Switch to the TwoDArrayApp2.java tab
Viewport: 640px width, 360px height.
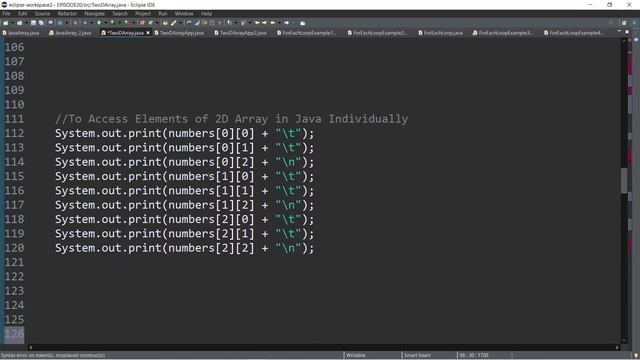coord(240,33)
